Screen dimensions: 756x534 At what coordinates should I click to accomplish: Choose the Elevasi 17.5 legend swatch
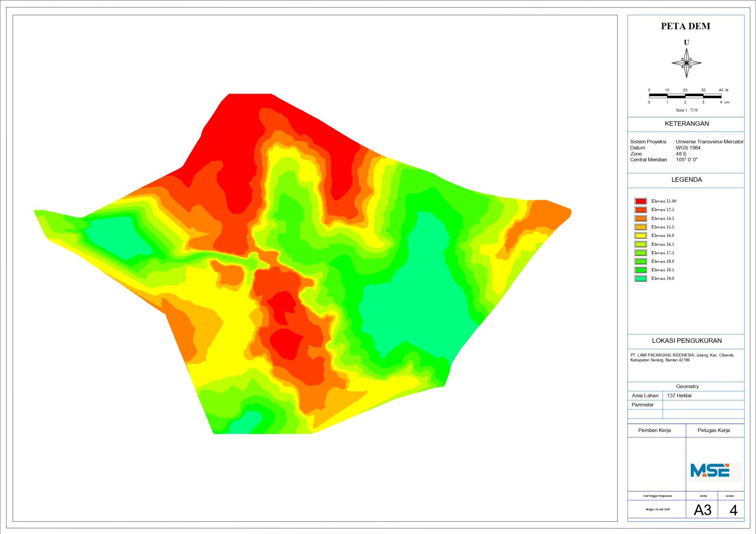641,253
